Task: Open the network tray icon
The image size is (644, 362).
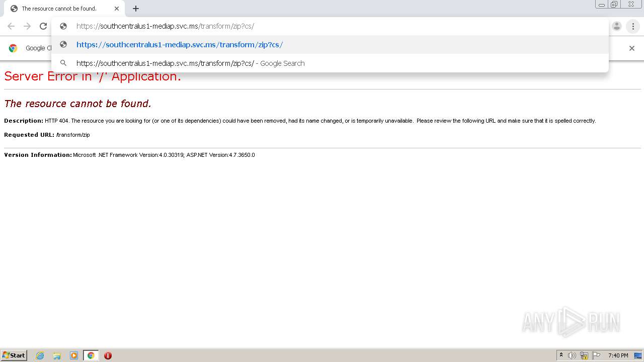Action: tap(584, 355)
